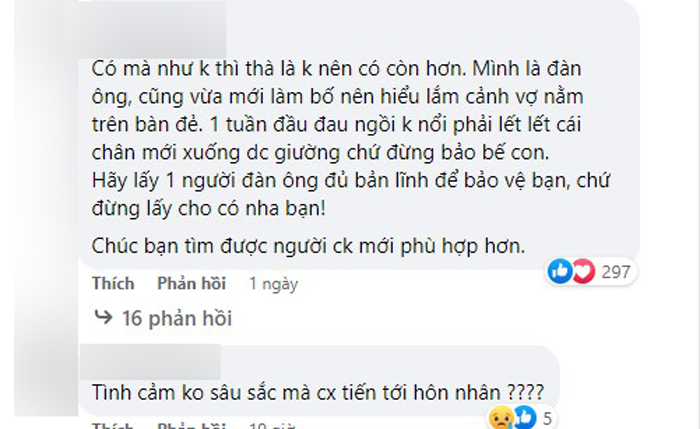Screen dimensions: 700x429
Task: Click the comment bubble 'Tình cảm ko sâu sắc'
Action: pyautogui.click(x=319, y=380)
